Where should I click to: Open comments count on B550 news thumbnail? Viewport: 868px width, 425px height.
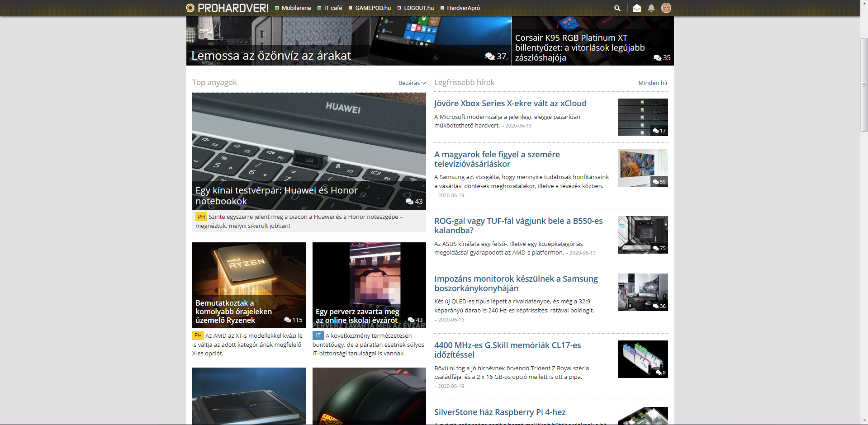coord(659,248)
